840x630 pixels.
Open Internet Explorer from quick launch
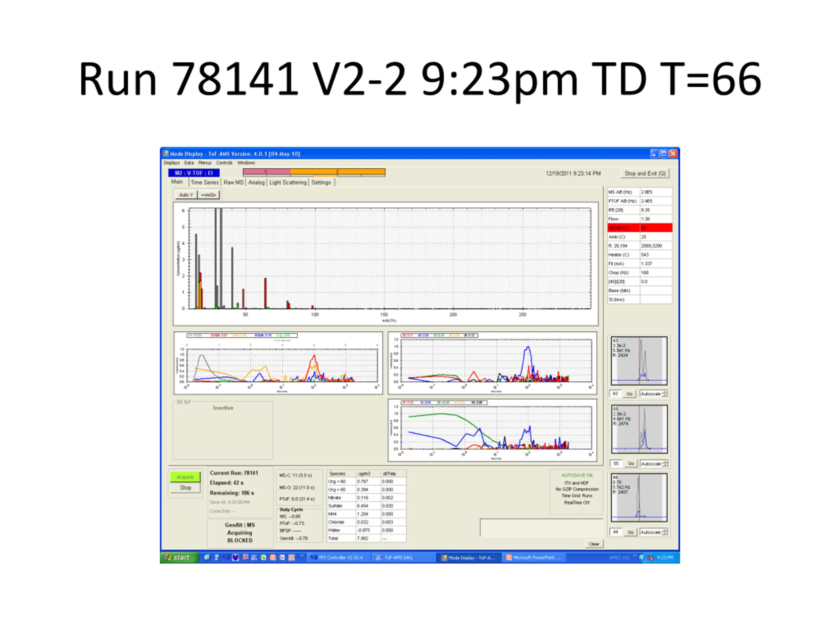click(x=207, y=557)
